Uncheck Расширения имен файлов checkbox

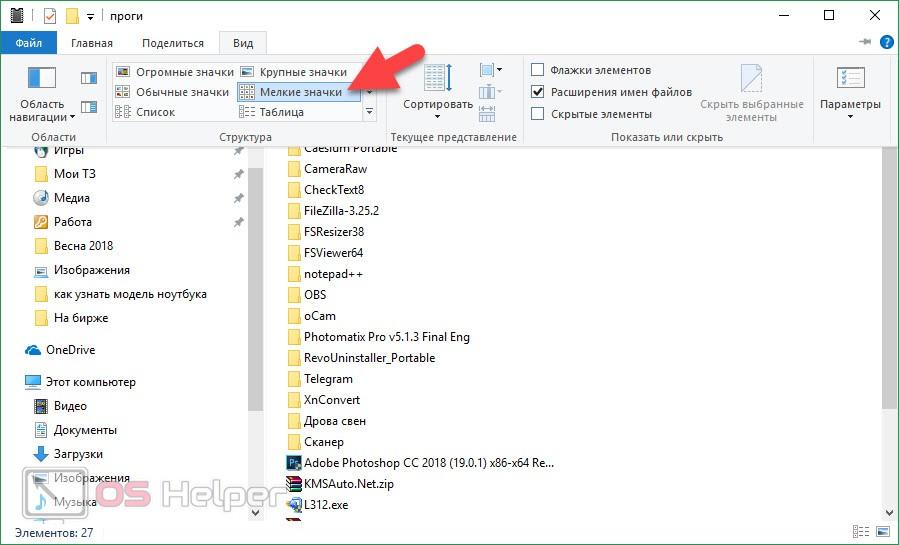pyautogui.click(x=538, y=92)
